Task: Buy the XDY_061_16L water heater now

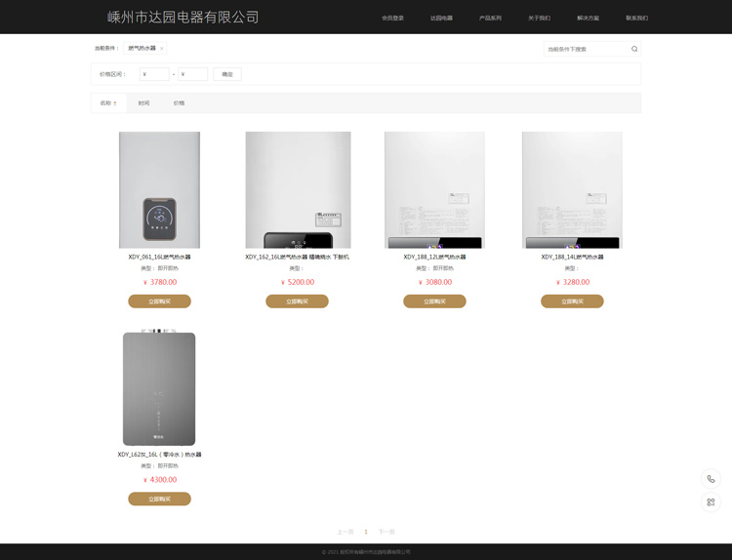Action: [x=160, y=301]
